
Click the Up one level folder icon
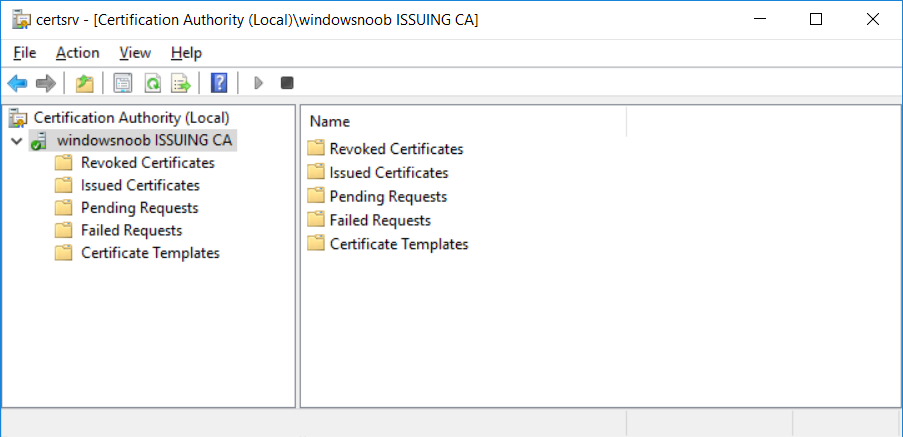(x=85, y=83)
